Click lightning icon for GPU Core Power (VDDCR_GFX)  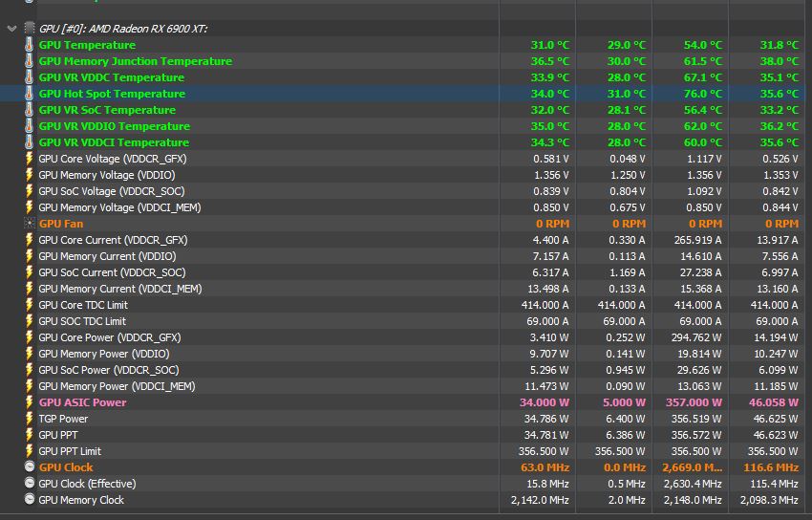pyautogui.click(x=30, y=337)
